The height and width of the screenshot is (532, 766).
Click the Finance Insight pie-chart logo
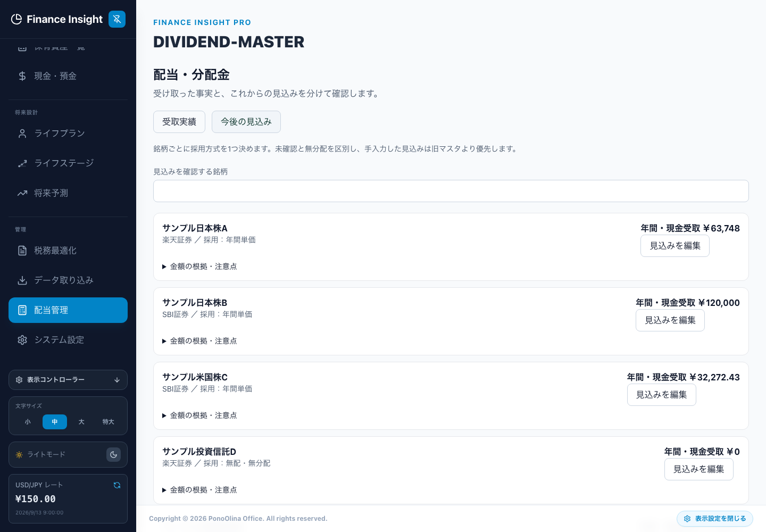[x=16, y=19]
